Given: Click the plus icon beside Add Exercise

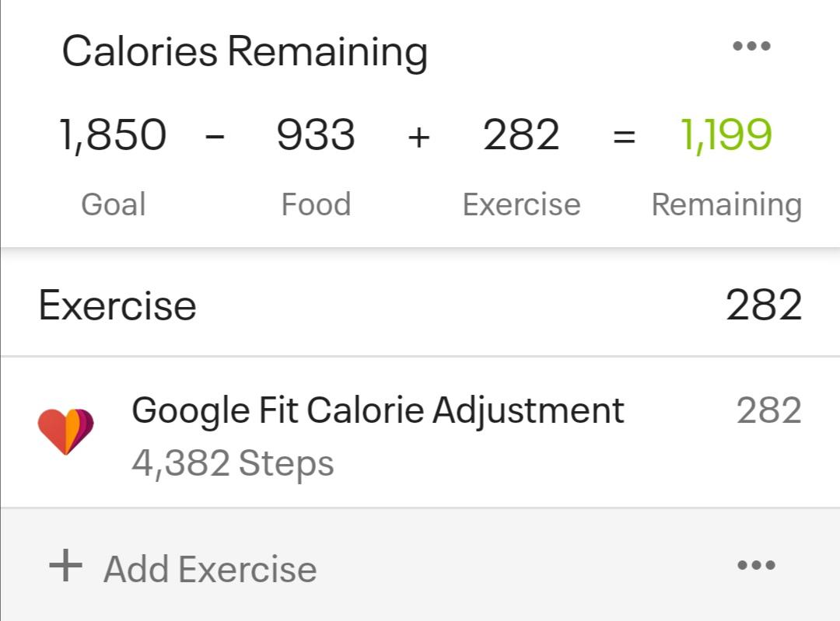Looking at the screenshot, I should pyautogui.click(x=66, y=567).
